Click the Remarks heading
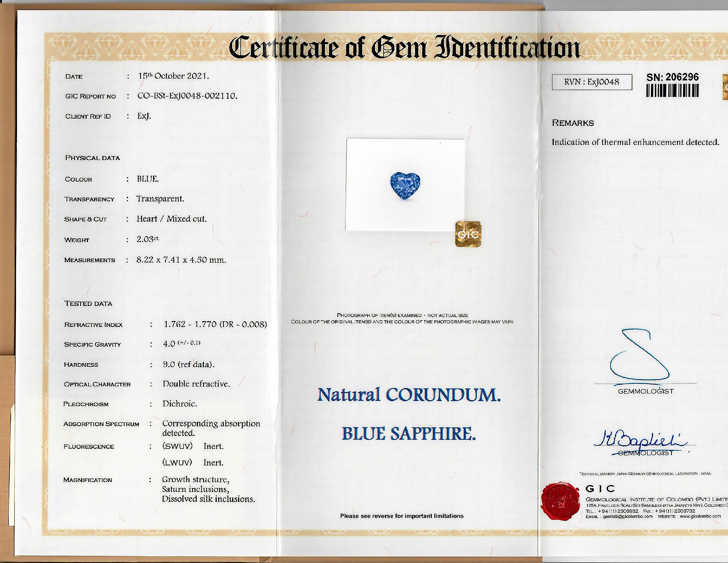728x563 pixels. click(x=573, y=123)
